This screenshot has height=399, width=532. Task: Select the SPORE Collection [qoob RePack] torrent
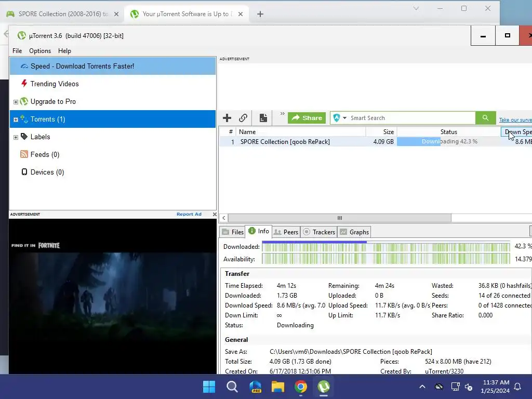[285, 142]
